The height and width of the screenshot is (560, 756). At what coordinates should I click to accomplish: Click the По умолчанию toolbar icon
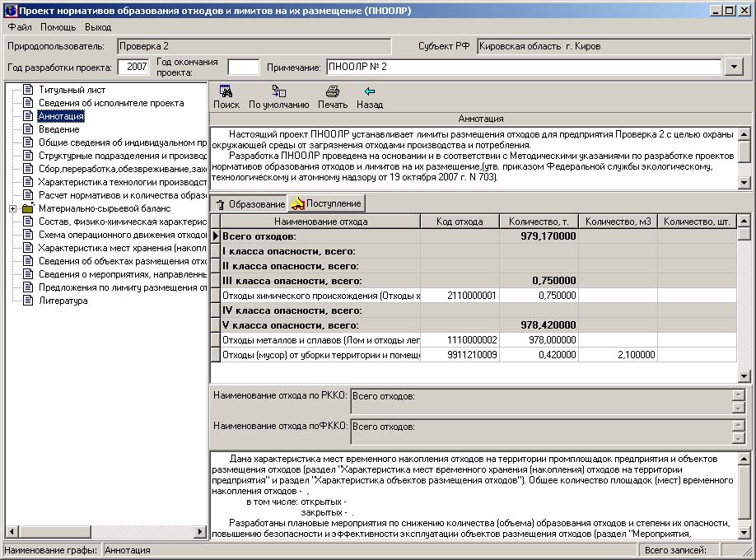click(x=278, y=92)
